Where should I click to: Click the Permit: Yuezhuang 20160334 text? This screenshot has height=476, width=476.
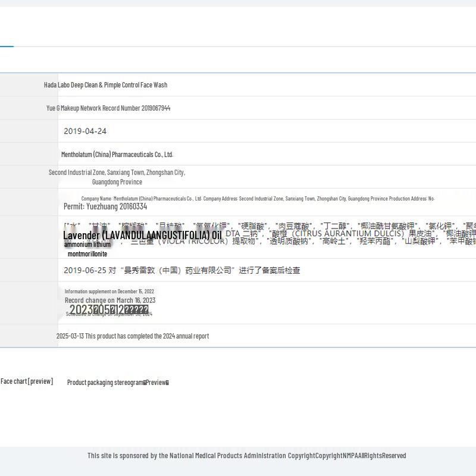tap(105, 206)
